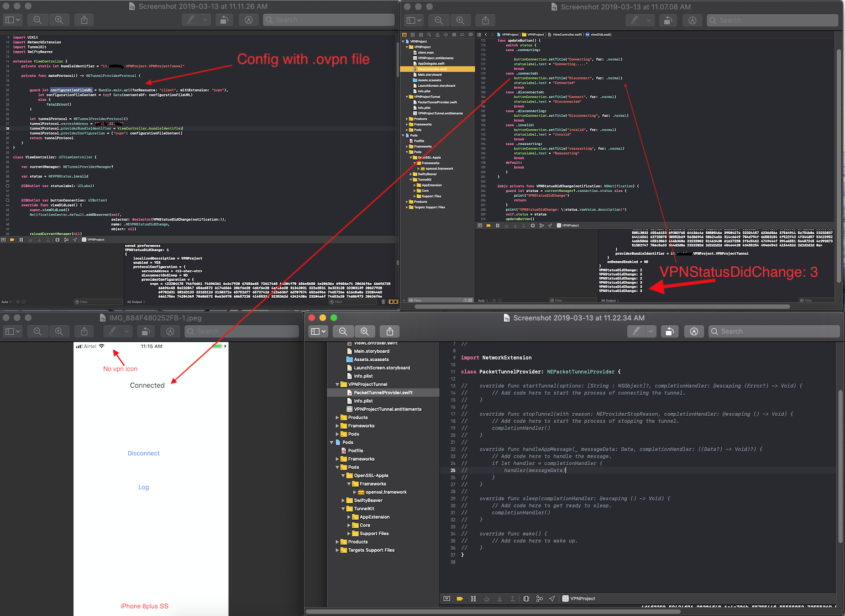Screen dimensions: 845x616
Task: Zoom in on the 11.11.26 AM Preview window
Action: point(59,20)
